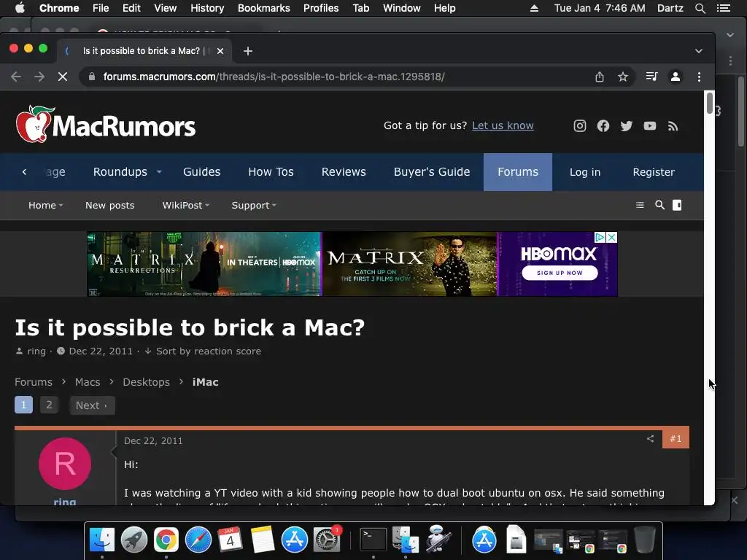Screen dimensions: 747x560
Task: Click Log in
Action: (x=585, y=172)
